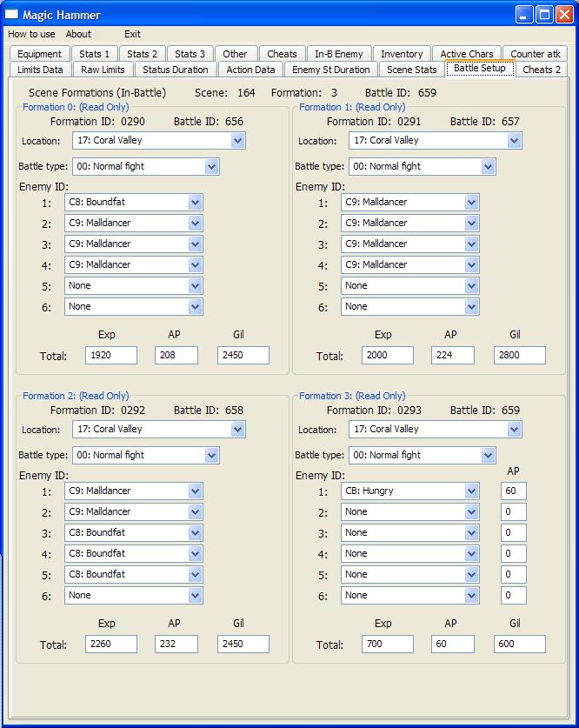The image size is (579, 728).
Task: Switch to the Enemy St Duration tab
Action: (x=330, y=70)
